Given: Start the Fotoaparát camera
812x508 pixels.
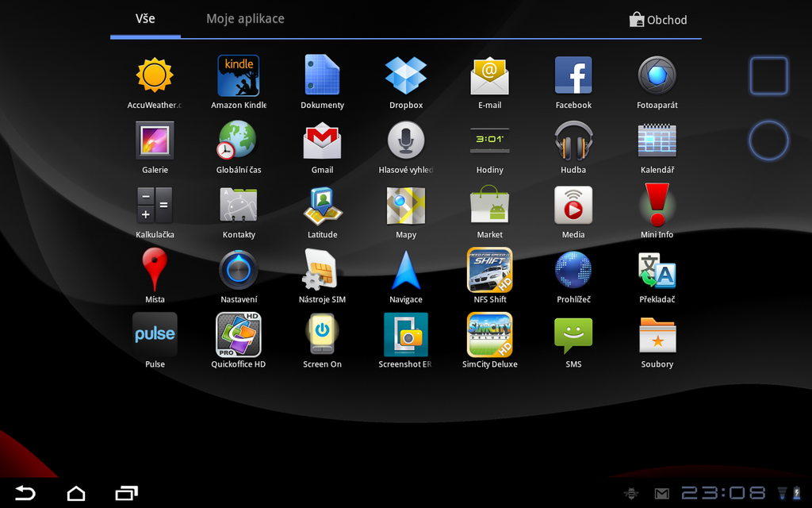Looking at the screenshot, I should 657,75.
